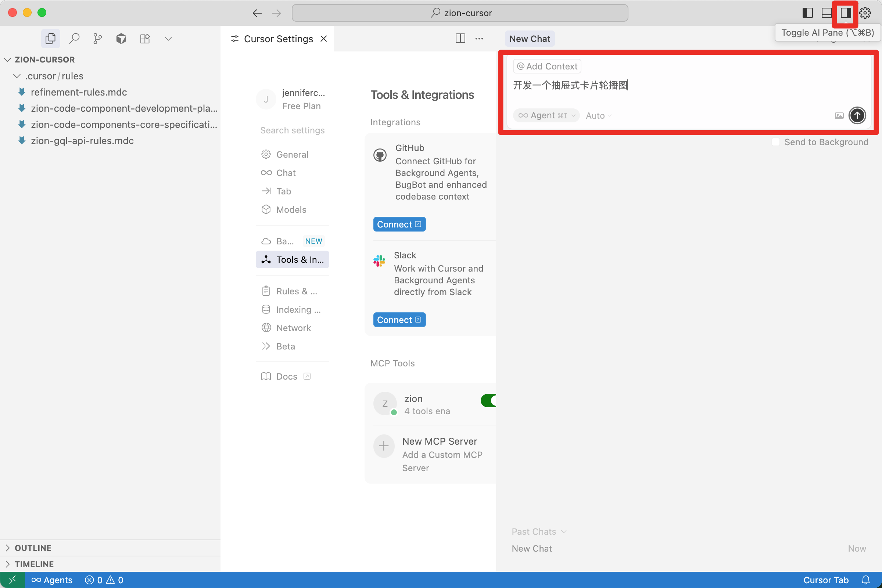
Task: Open Network settings section
Action: (x=292, y=328)
